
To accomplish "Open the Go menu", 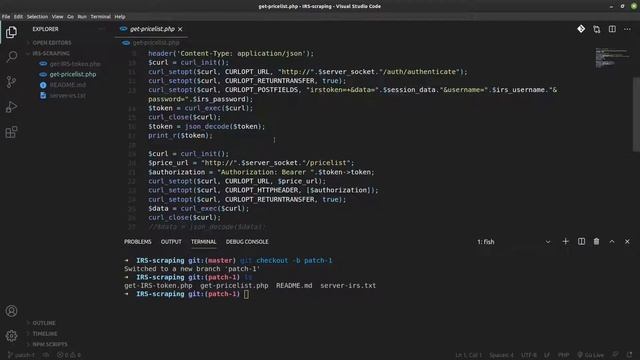I will [x=70, y=17].
